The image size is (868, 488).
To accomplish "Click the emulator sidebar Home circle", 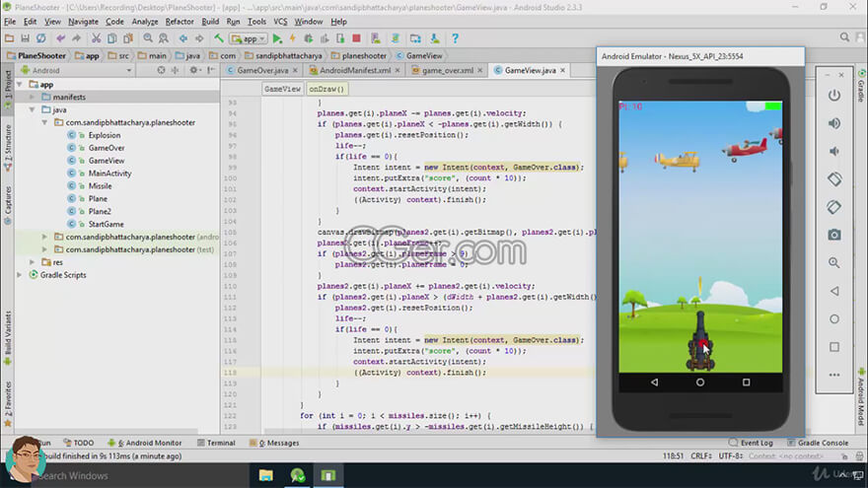I will [834, 319].
